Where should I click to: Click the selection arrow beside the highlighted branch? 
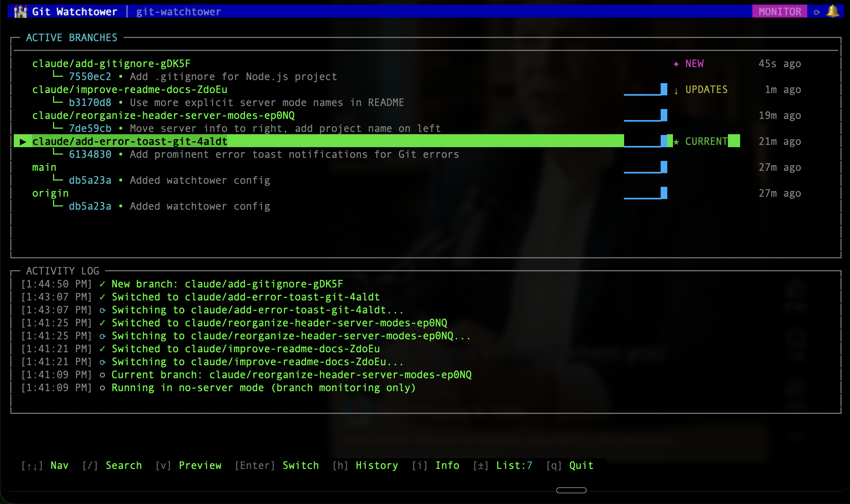click(23, 141)
